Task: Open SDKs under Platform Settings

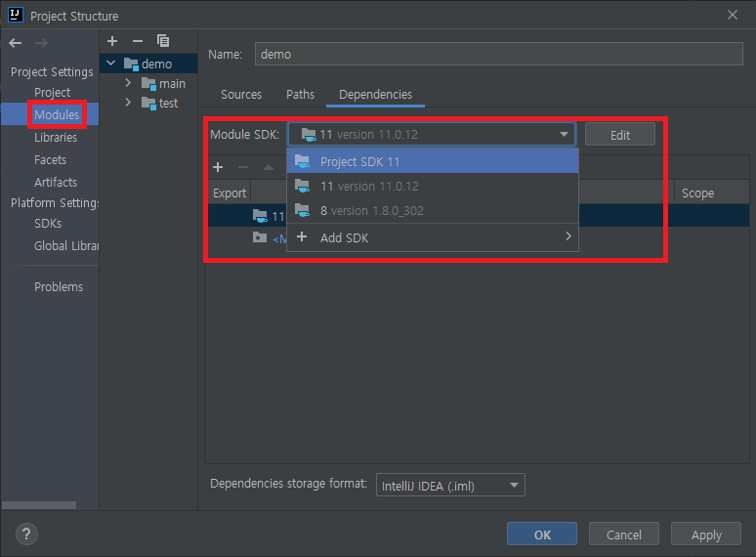Action: coord(48,223)
